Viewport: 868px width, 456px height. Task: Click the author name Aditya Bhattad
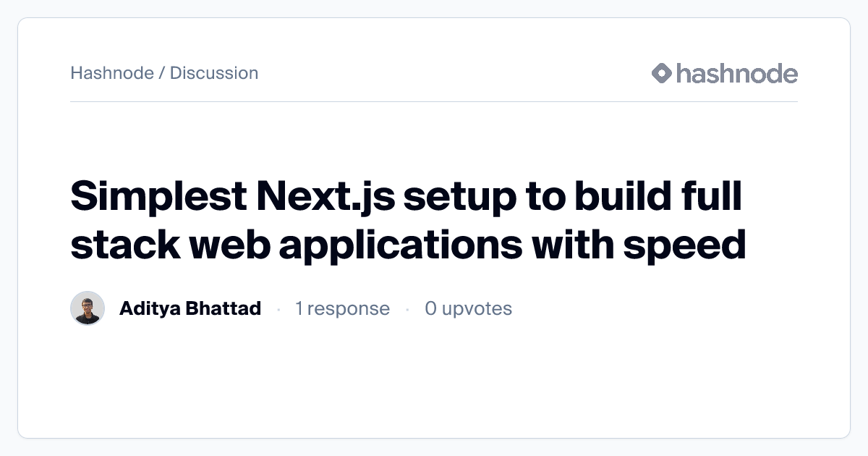pos(190,308)
